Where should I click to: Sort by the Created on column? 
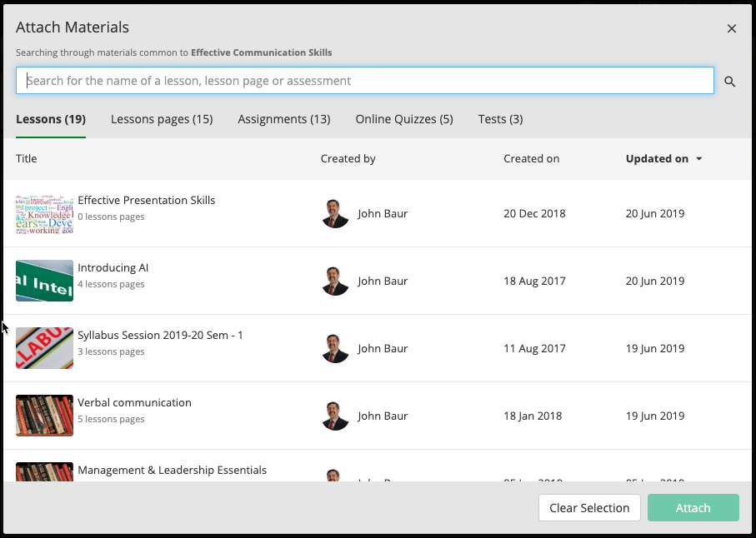point(531,159)
